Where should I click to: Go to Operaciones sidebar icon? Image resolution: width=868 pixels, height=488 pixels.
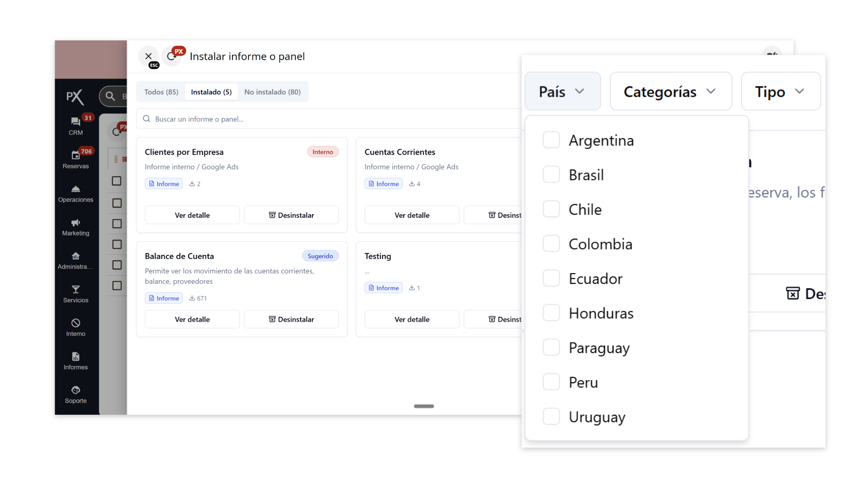pyautogui.click(x=75, y=189)
